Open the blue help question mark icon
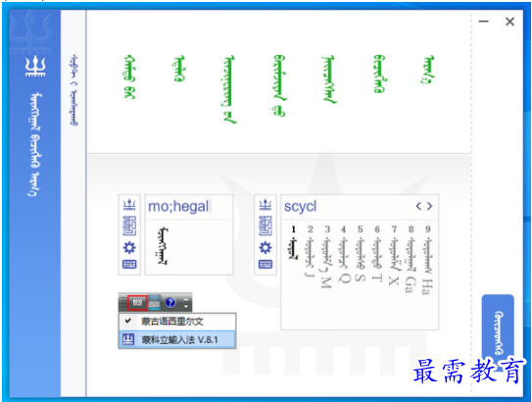The image size is (532, 402). click(170, 302)
